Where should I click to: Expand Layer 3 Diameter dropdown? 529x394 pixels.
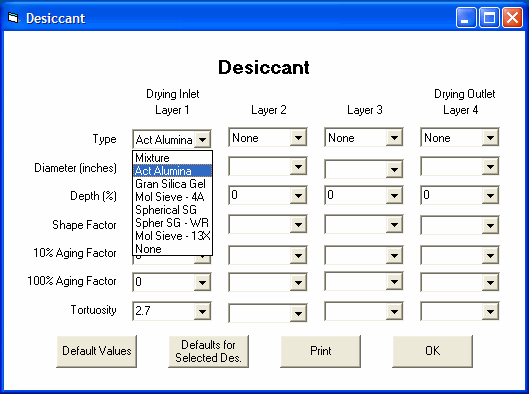[x=394, y=169]
